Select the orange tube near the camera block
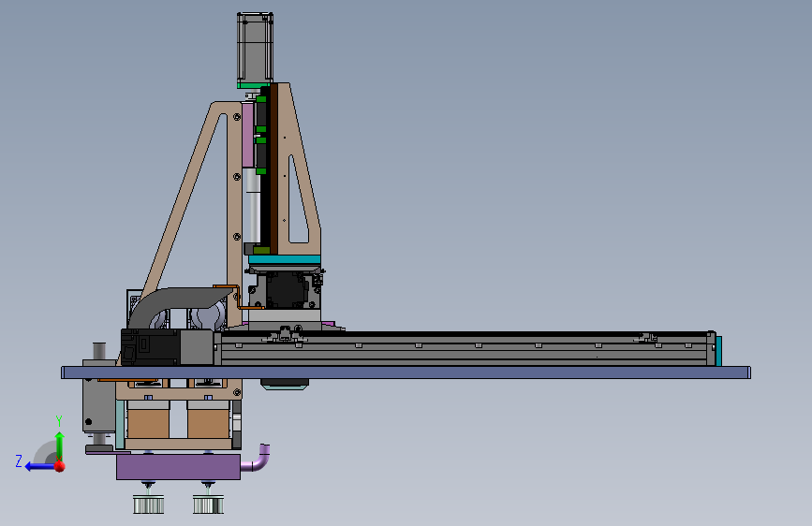This screenshot has height=526, width=812. click(x=238, y=296)
